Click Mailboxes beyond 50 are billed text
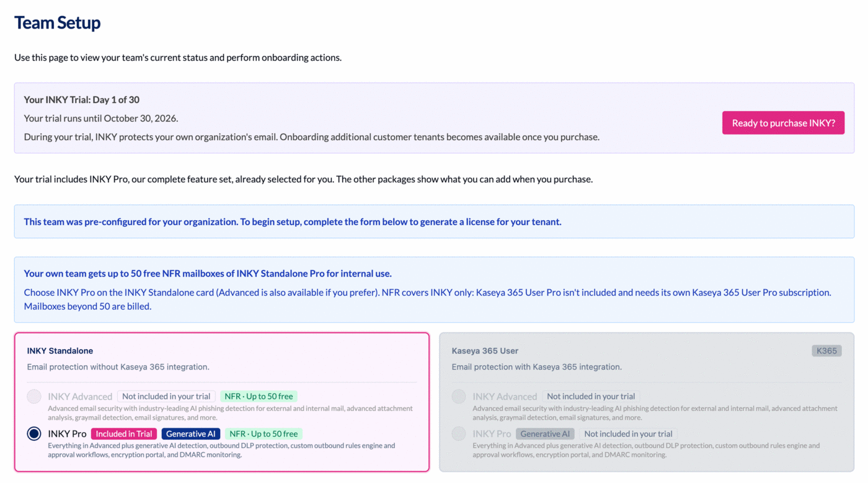This screenshot has width=868, height=483. (x=87, y=306)
